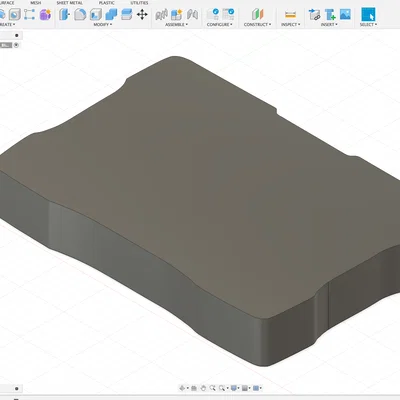Screen dimensions: 400x400
Task: Activate the Zoom magnifier tool
Action: (212, 388)
